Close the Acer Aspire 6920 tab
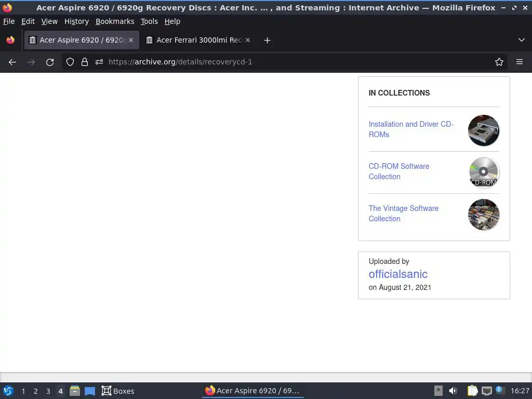Screen dimensions: 532x399 pyautogui.click(x=131, y=40)
